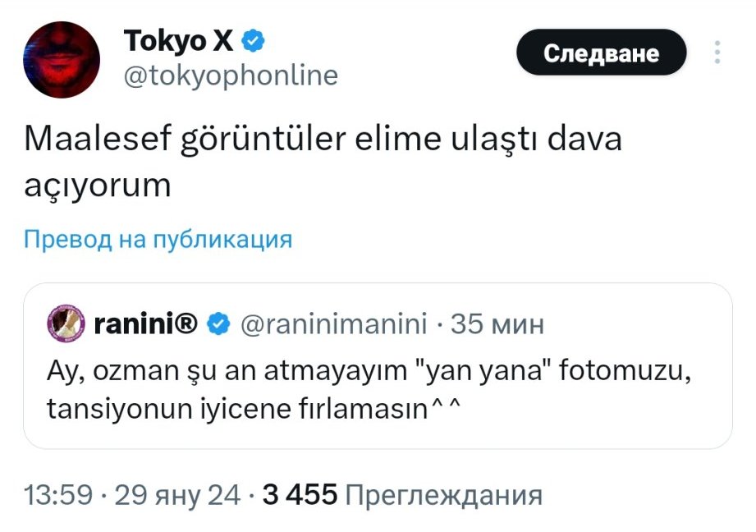Click Tokyo X blue verified badge

253,40
